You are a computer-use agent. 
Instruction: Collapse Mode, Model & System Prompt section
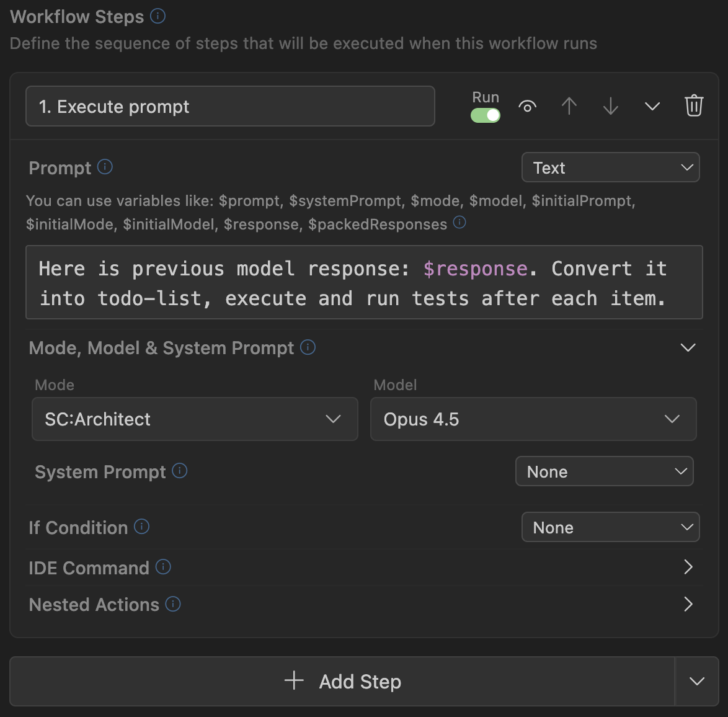pos(688,347)
